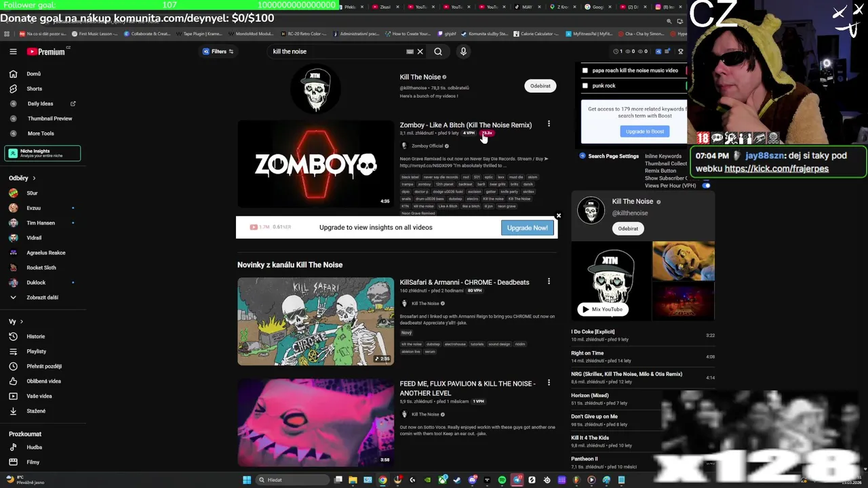Open Zomboy Official channel link
Screen dimensions: 868x488
click(427, 146)
